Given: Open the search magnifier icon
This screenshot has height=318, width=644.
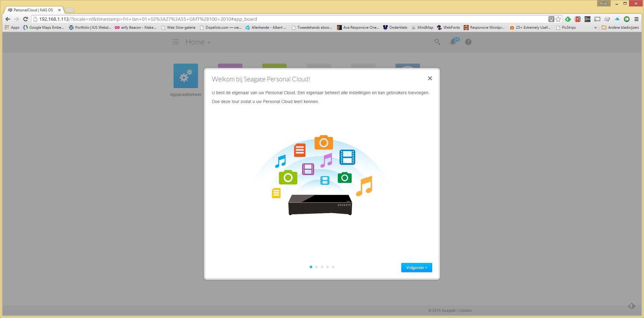Looking at the screenshot, I should [437, 42].
